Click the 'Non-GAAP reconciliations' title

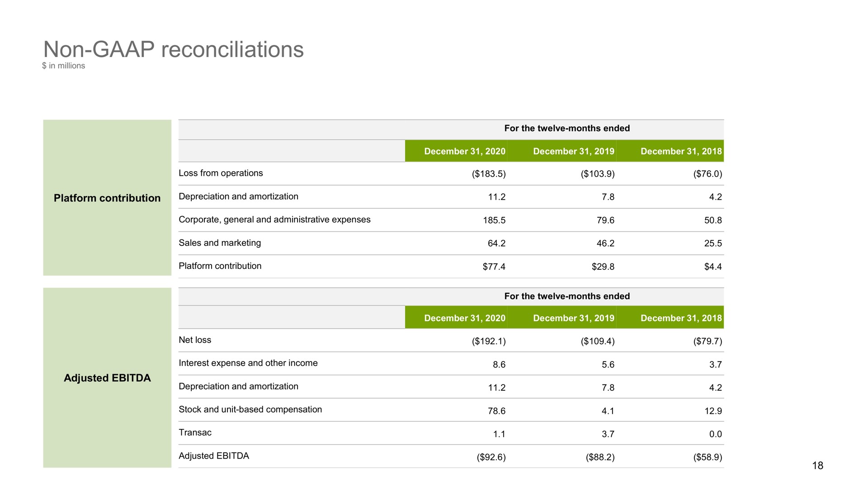[174, 49]
